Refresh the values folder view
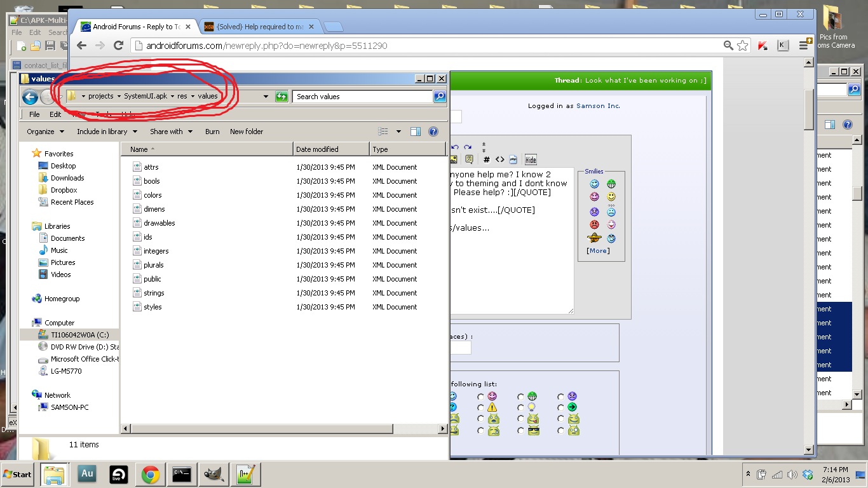This screenshot has height=488, width=868. pos(281,97)
